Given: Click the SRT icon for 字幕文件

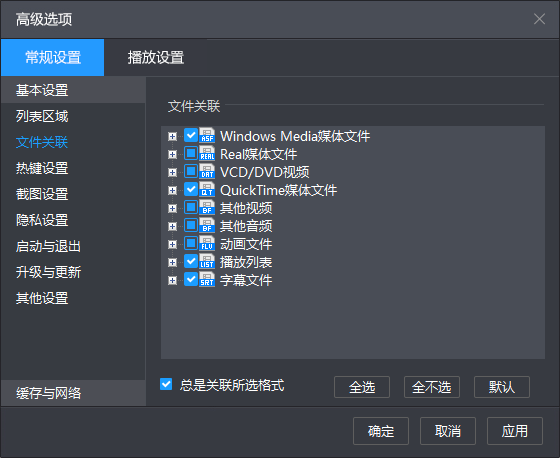Looking at the screenshot, I should (x=207, y=280).
